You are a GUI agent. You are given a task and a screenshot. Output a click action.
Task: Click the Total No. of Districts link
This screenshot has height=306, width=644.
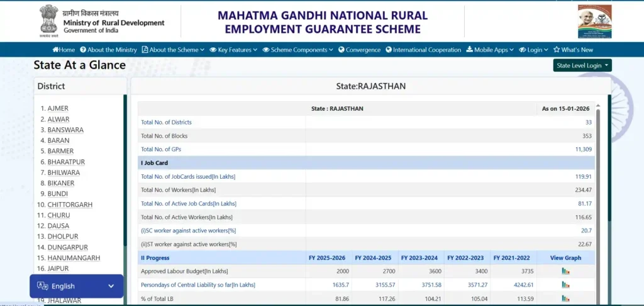166,122
